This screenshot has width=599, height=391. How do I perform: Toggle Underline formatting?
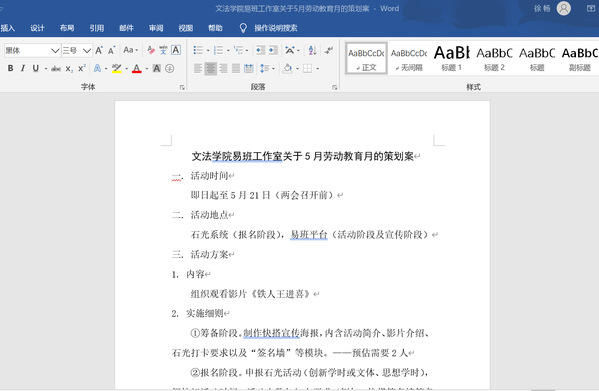(36, 68)
